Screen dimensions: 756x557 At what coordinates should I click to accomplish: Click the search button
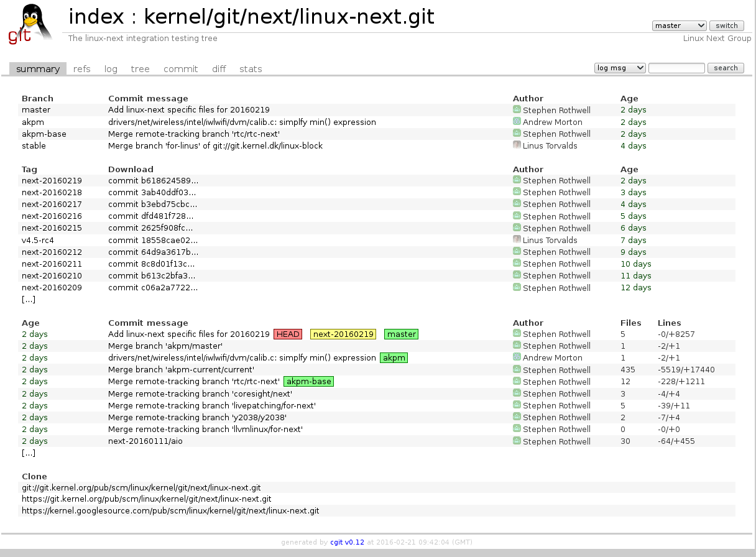coord(726,68)
